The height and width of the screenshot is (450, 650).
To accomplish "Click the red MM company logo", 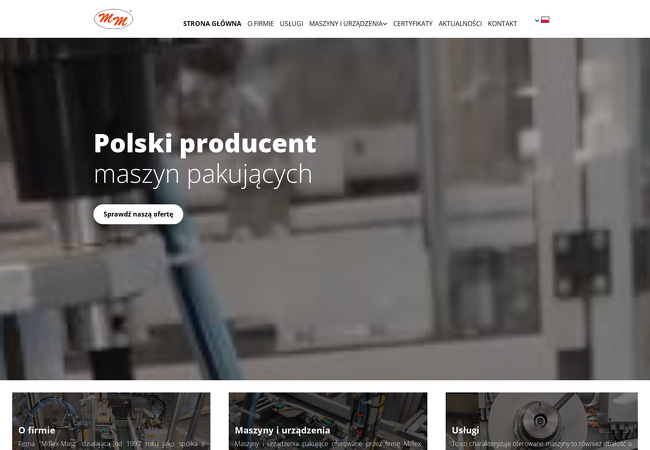I will coord(113,19).
